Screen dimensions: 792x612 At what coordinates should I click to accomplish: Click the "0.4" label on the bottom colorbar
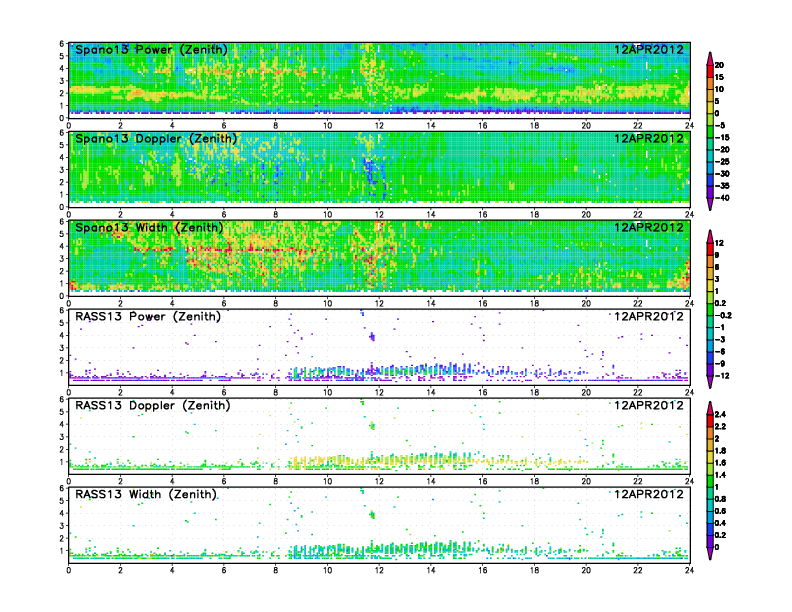tap(720, 523)
